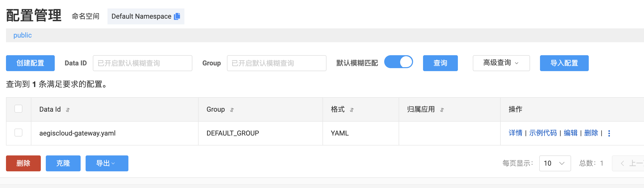Viewport: 644px width, 188px height.
Task: Open 详情 for aegiscloud-gateway.yaml
Action: [515, 133]
